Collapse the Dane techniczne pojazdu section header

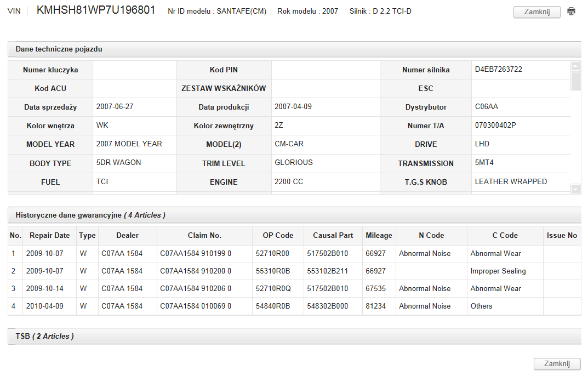(294, 49)
